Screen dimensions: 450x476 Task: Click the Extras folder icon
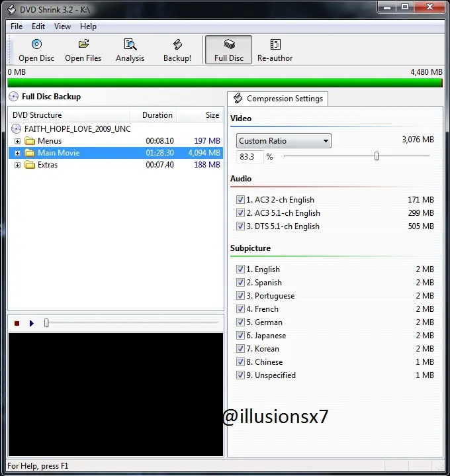(x=30, y=165)
